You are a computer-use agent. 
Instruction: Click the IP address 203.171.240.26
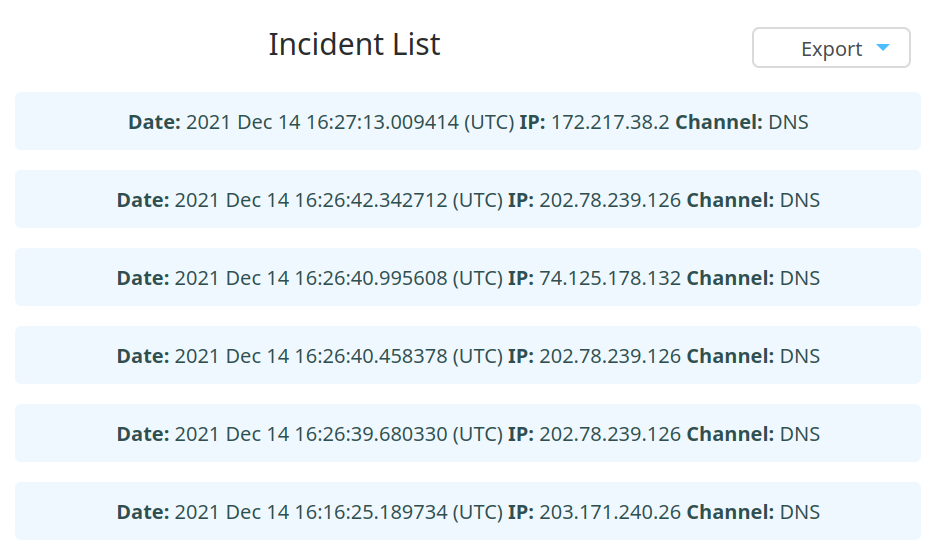[610, 512]
